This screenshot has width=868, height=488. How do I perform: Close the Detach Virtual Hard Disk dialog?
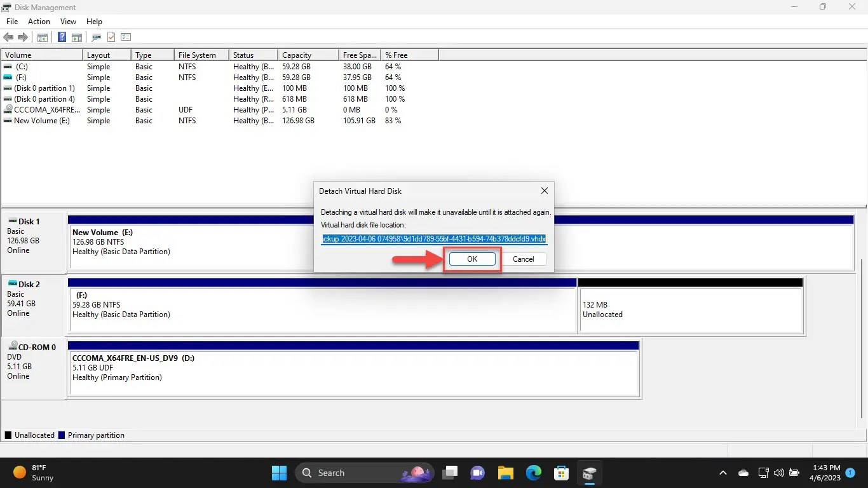[544, 191]
